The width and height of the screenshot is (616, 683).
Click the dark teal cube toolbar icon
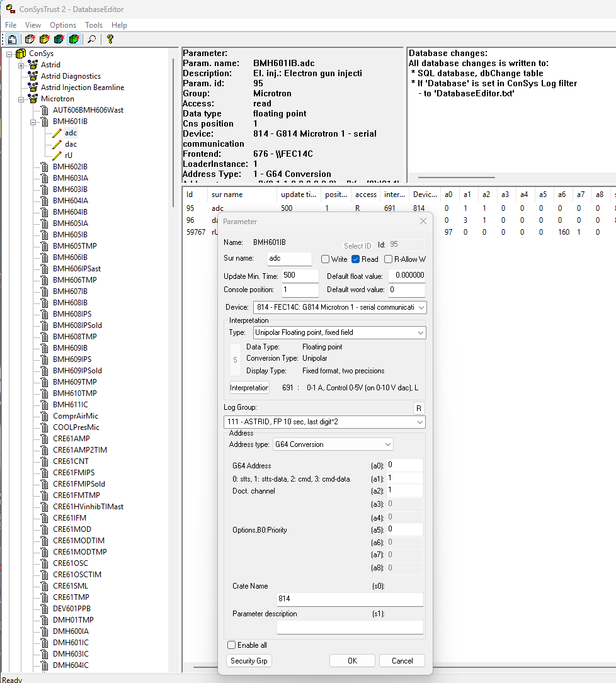click(60, 39)
